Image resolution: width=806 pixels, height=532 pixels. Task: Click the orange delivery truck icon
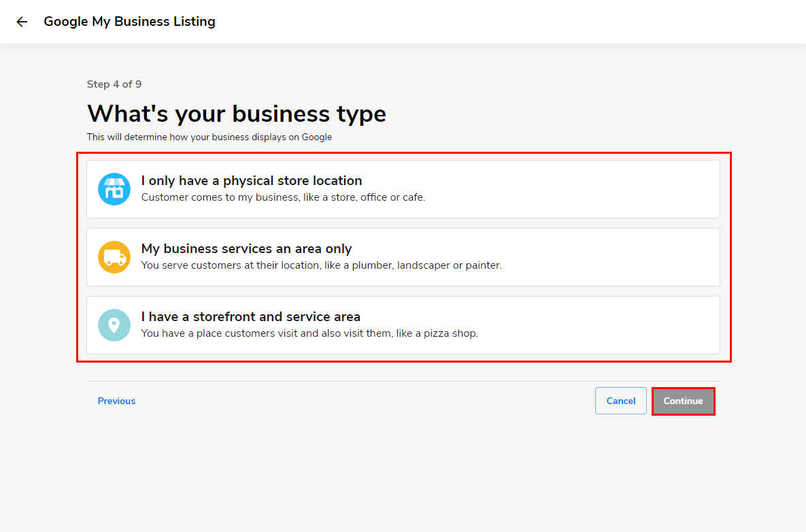(114, 257)
